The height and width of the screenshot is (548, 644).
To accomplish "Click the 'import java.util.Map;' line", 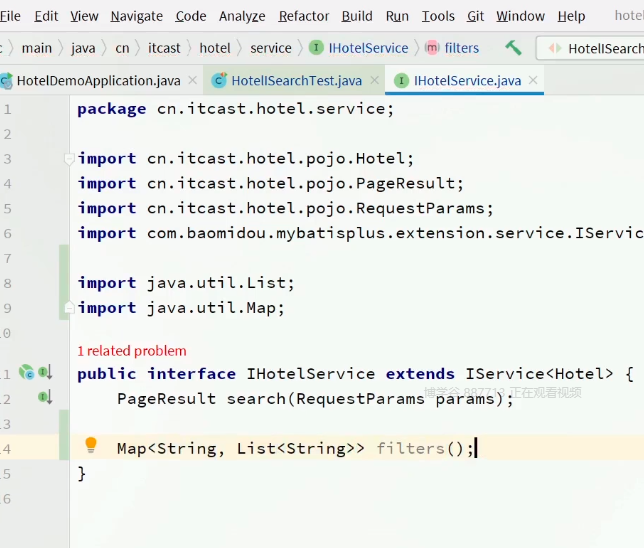I will click(x=181, y=308).
